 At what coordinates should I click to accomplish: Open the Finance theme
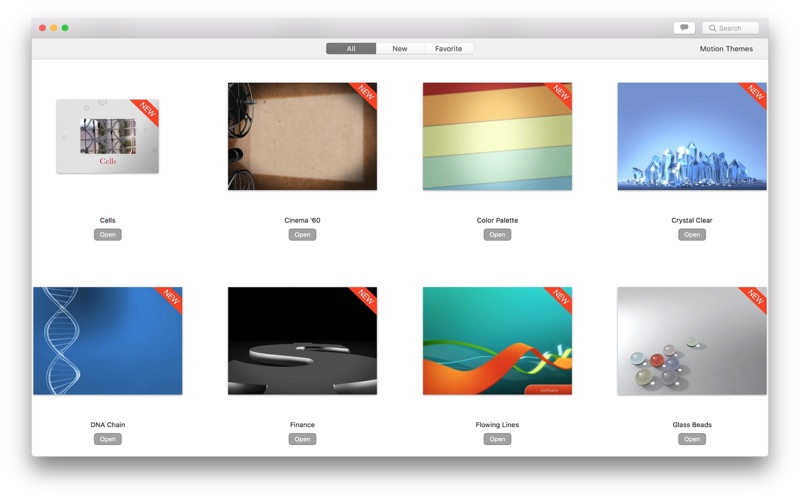303,439
